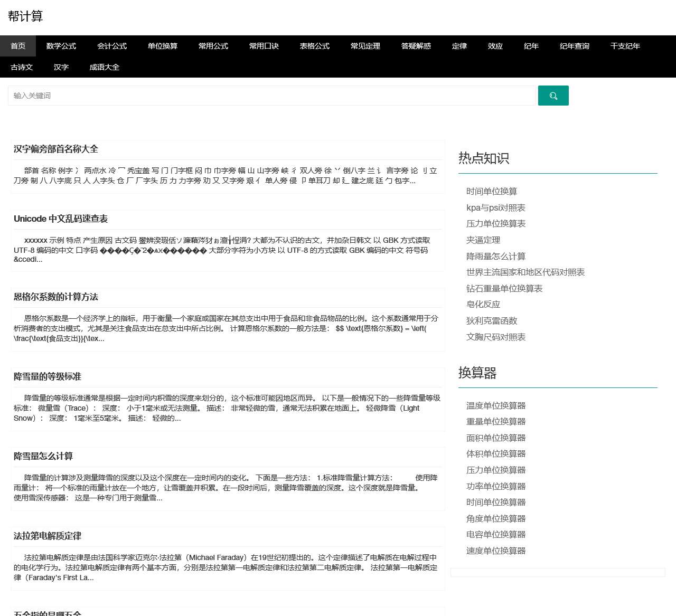
Task: Click hot topic kpa与psi对照表
Action: (495, 207)
